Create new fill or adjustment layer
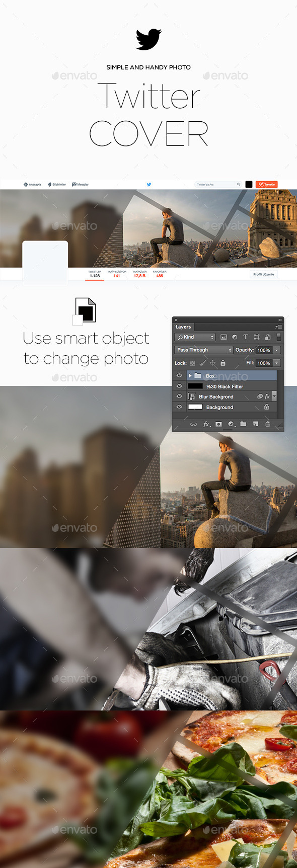The width and height of the screenshot is (297, 868). [231, 424]
